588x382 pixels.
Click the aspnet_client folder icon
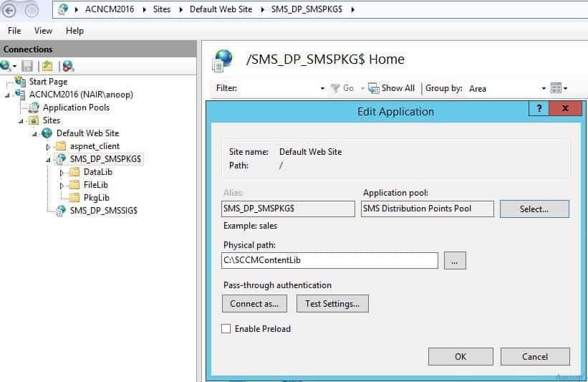coord(61,146)
